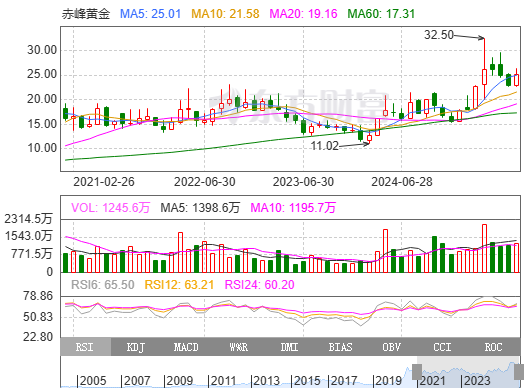Click the 2023-06-30 date axis label
The height and width of the screenshot is (392, 525).
coord(303,182)
